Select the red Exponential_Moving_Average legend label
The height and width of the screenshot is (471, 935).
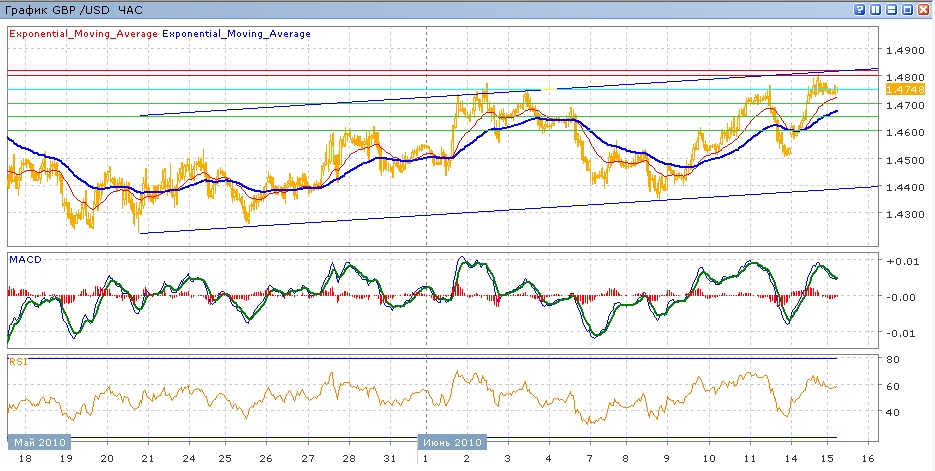(x=83, y=33)
